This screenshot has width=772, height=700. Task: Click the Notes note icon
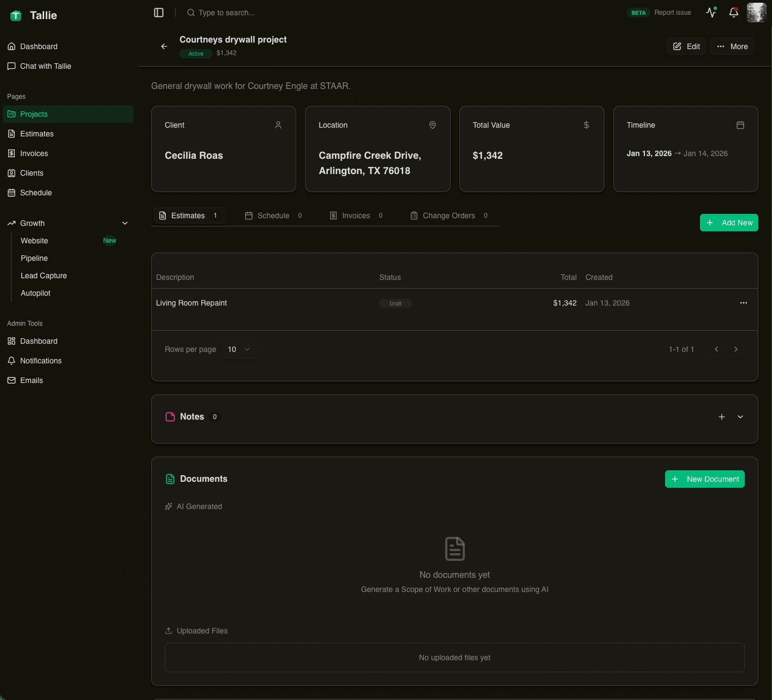(x=170, y=416)
